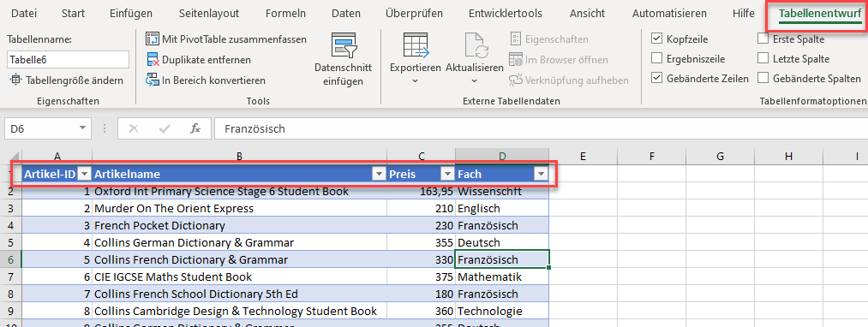Viewport: 868px width, 327px height.
Task: Open the Preis filter dropdown
Action: pyautogui.click(x=447, y=175)
